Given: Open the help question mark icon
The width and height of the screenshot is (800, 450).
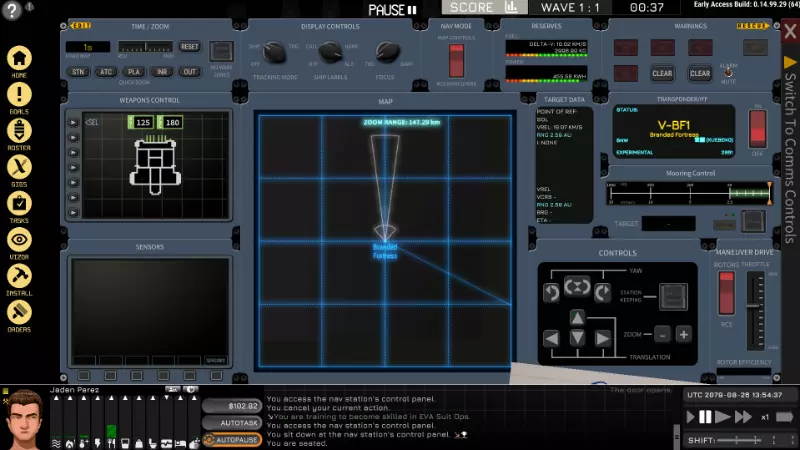Looking at the screenshot, I should [11, 10].
